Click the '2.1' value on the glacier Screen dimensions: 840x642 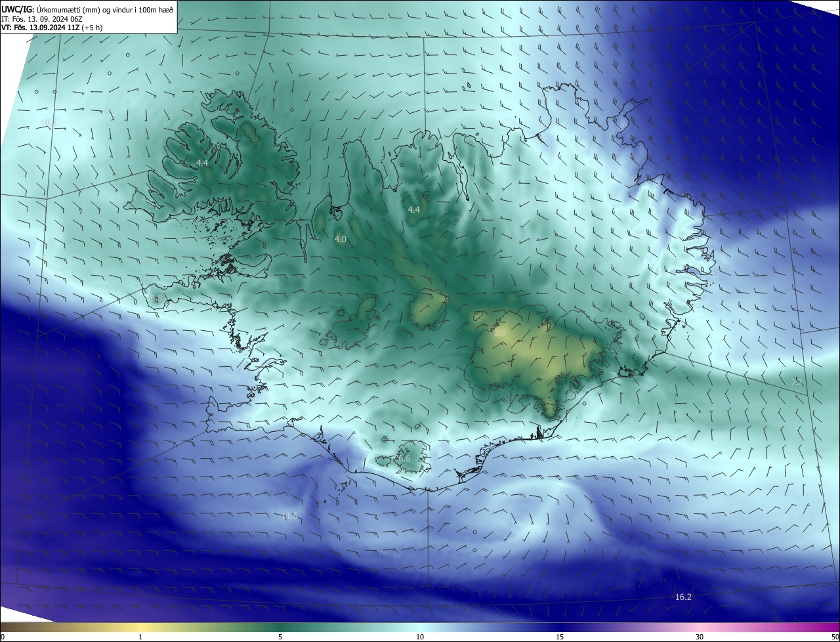click(x=499, y=333)
